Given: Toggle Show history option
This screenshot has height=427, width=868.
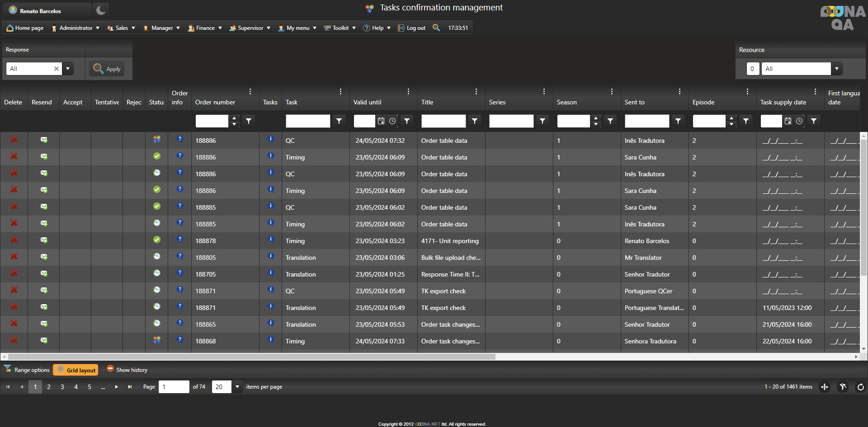Looking at the screenshot, I should pyautogui.click(x=127, y=370).
